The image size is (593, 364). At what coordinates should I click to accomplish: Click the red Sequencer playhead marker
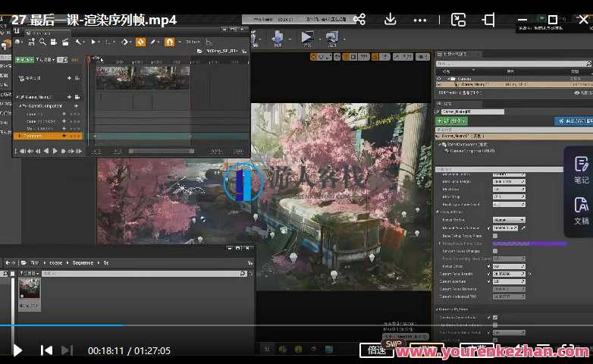[89, 60]
